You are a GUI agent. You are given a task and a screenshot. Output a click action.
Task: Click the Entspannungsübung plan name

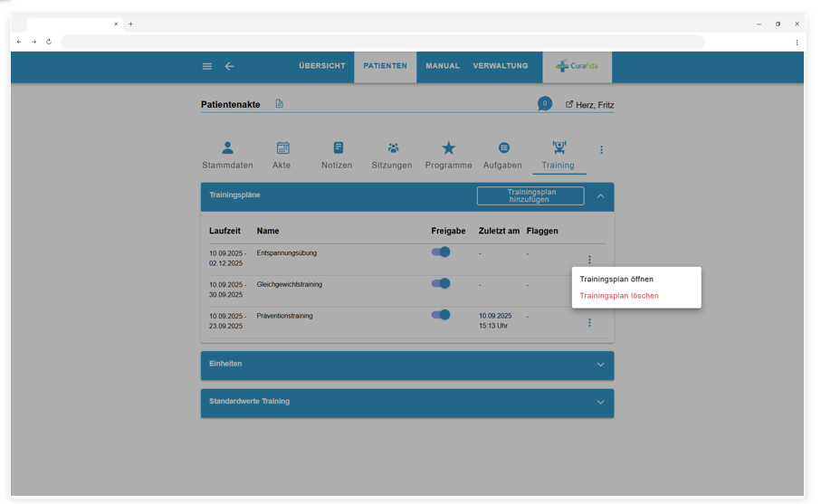pyautogui.click(x=286, y=252)
